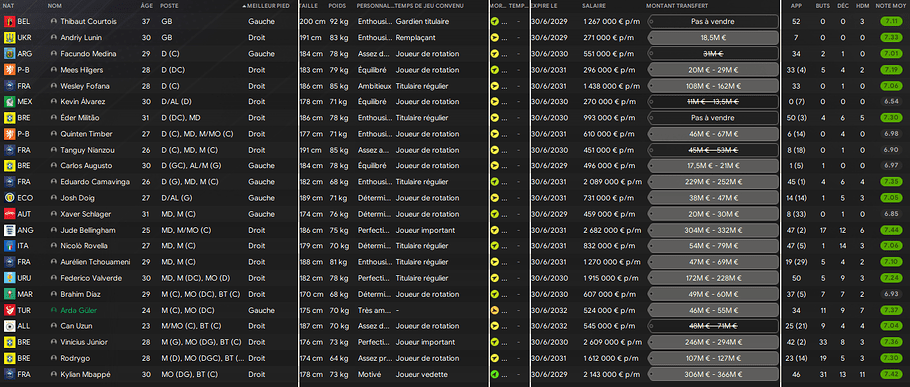Image resolution: width=910 pixels, height=387 pixels.
Task: Click 'Pas à vendre' button for Éder Militão
Action: tap(713, 118)
